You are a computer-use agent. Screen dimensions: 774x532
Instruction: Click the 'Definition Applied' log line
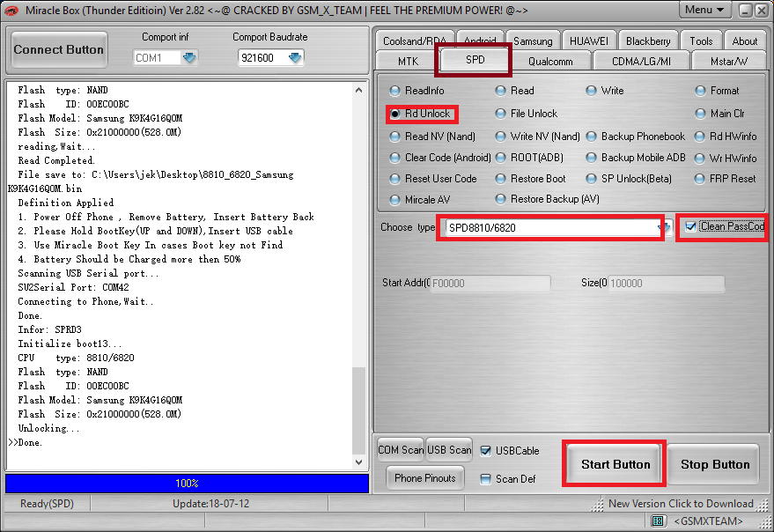click(x=66, y=203)
